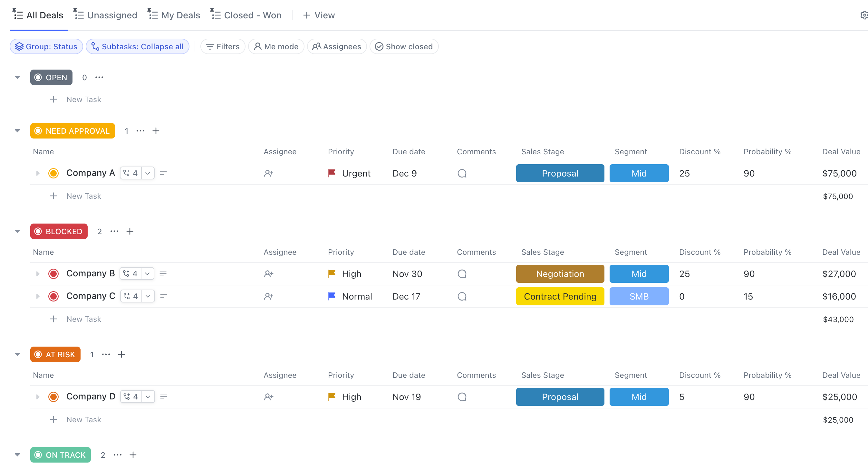Click Company C description lines icon
Screen dimensions: 868x469
coord(164,296)
